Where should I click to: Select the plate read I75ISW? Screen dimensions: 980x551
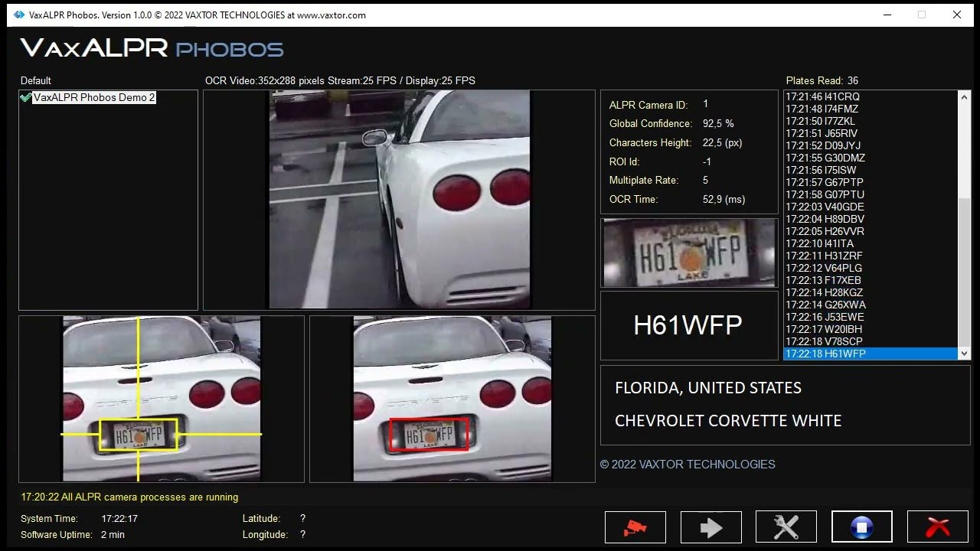[x=871, y=170]
